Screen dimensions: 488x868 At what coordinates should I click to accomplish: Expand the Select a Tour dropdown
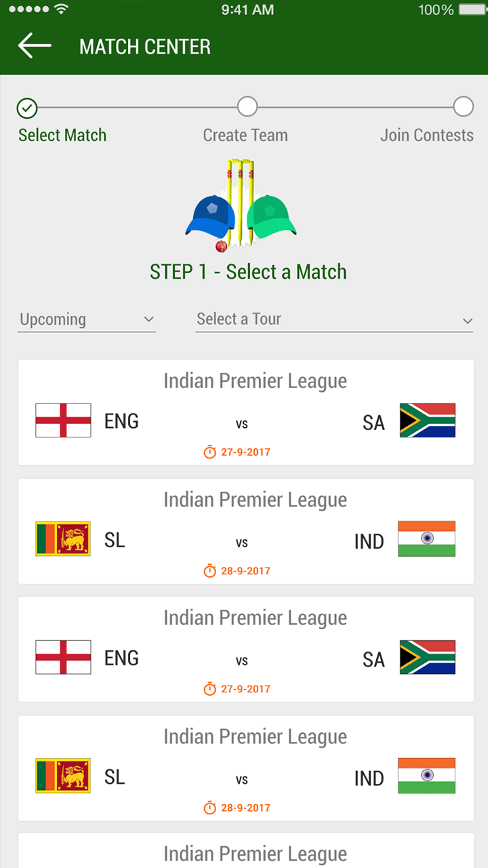pyautogui.click(x=325, y=319)
